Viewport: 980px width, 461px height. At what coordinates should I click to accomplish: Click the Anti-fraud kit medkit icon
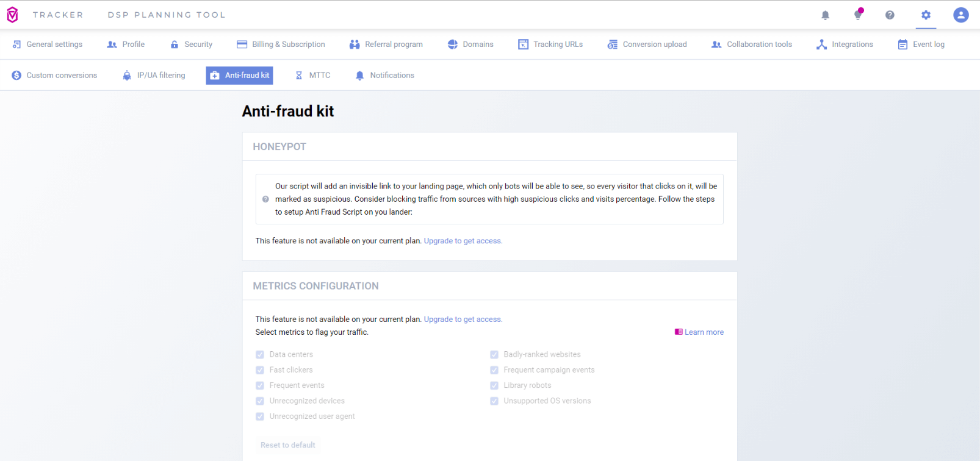(x=215, y=76)
